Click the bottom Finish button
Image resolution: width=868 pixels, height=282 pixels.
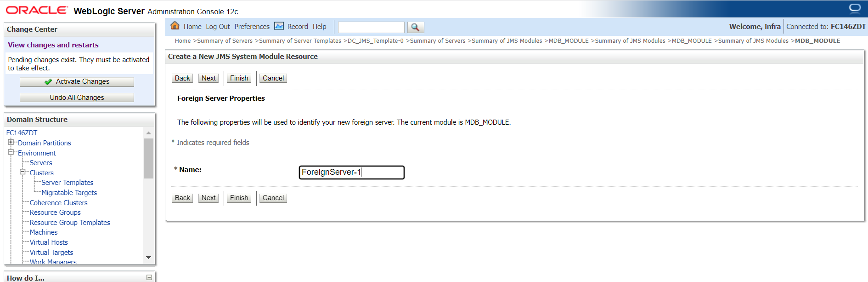(x=239, y=198)
